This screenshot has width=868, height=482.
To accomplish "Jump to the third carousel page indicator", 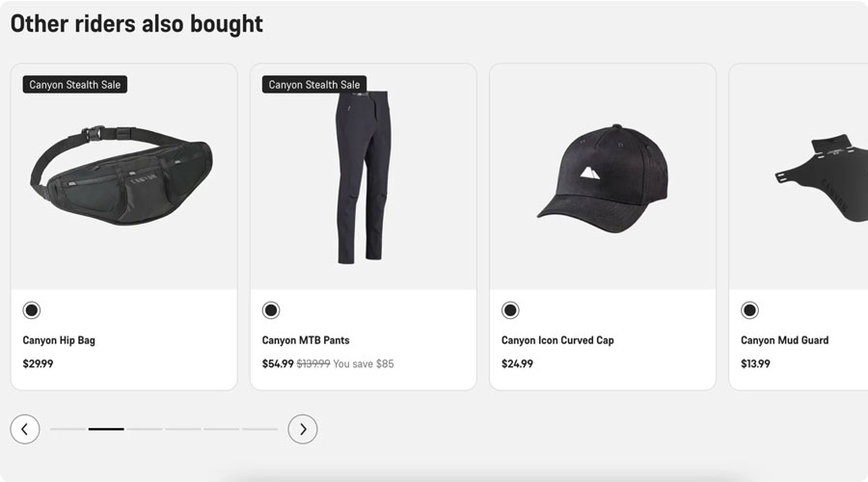I will click(x=145, y=429).
